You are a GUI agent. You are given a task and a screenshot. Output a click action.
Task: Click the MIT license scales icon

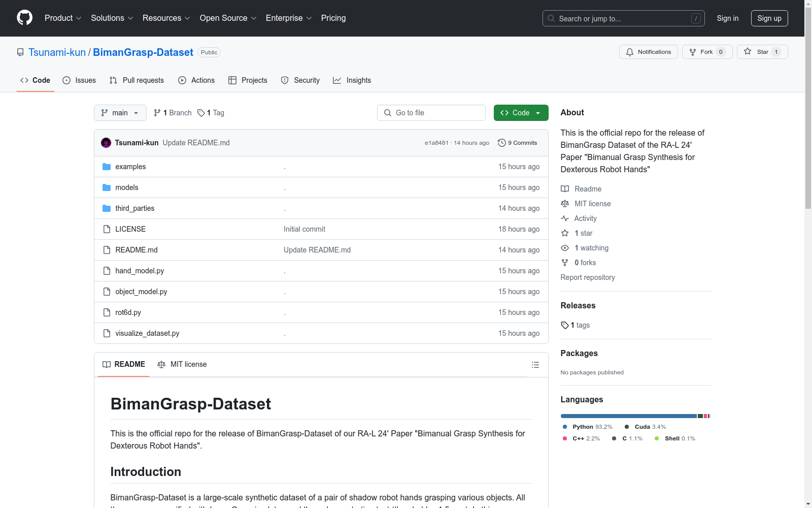pyautogui.click(x=565, y=204)
